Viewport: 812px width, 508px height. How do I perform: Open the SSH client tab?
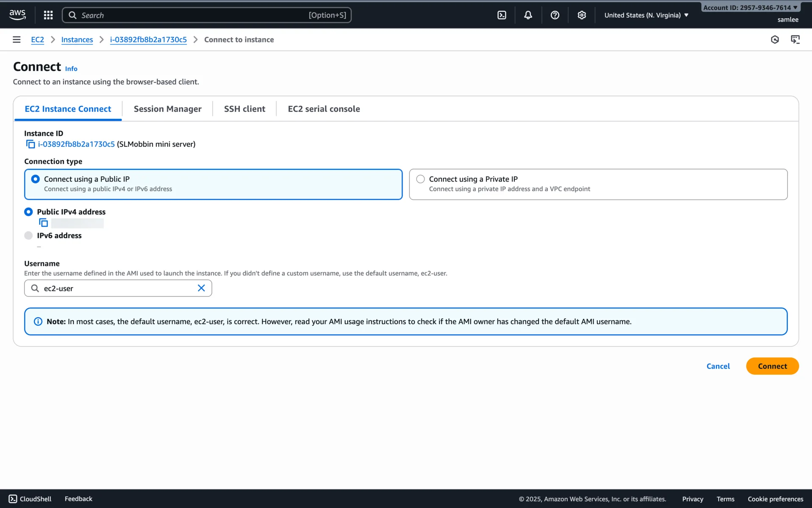(244, 109)
